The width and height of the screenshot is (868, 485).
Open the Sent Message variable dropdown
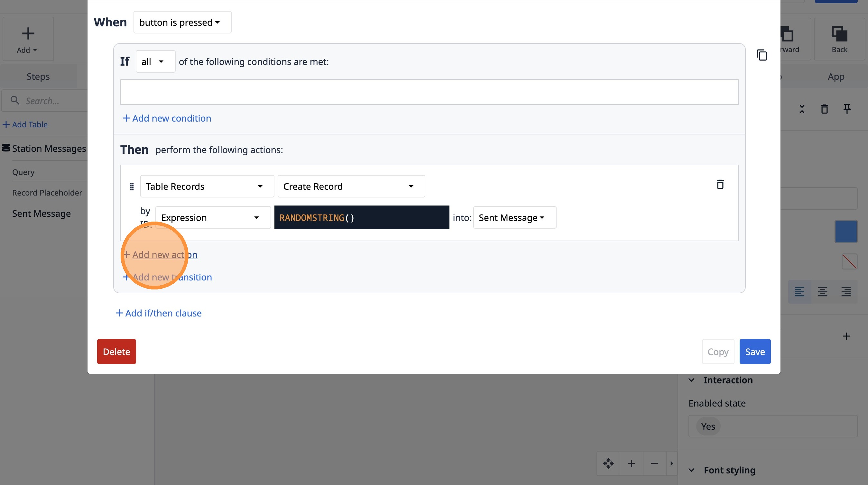point(514,218)
